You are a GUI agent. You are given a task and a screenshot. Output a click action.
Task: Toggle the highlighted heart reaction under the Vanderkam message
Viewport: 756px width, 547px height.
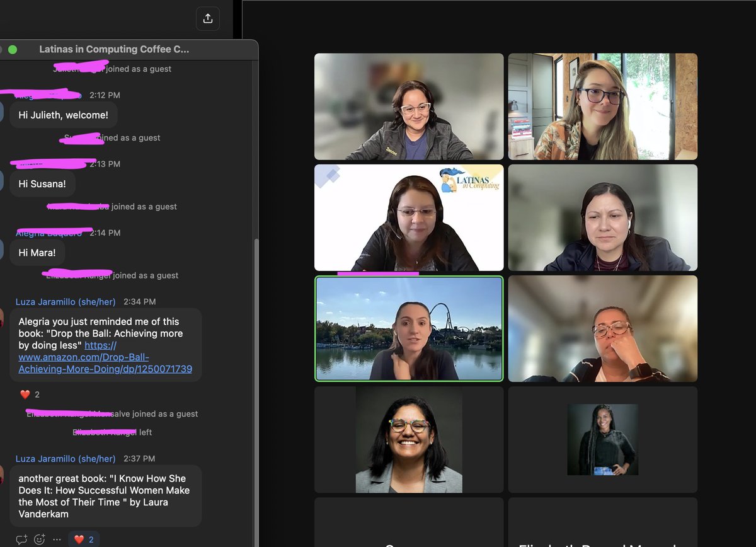tap(84, 539)
